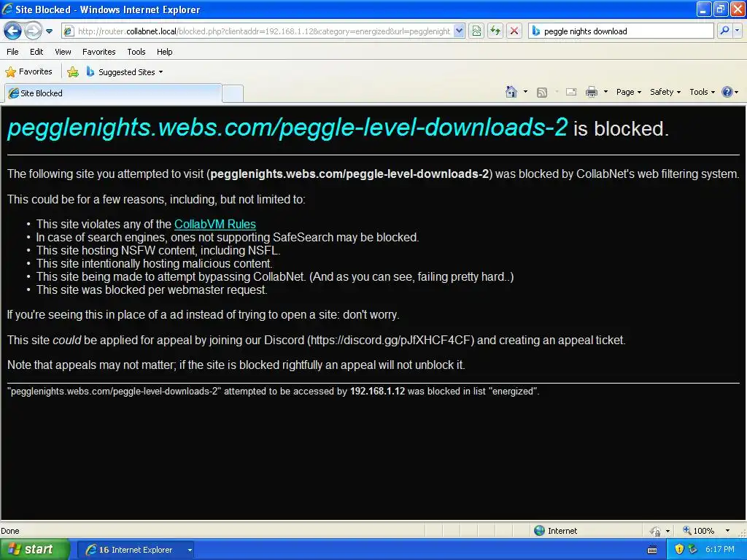Viewport: 747px width, 560px height.
Task: Click the Bing search box
Action: point(622,31)
